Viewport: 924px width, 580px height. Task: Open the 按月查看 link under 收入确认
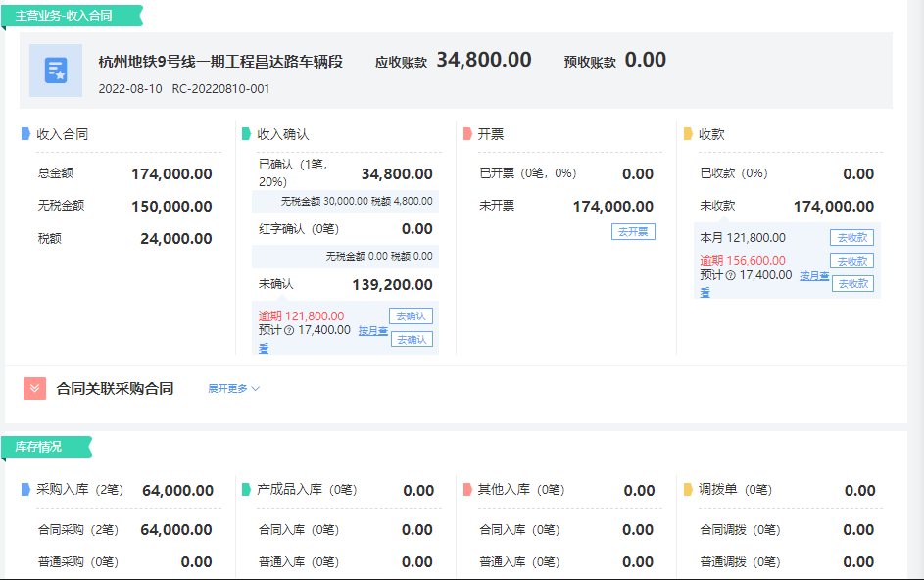[x=372, y=331]
